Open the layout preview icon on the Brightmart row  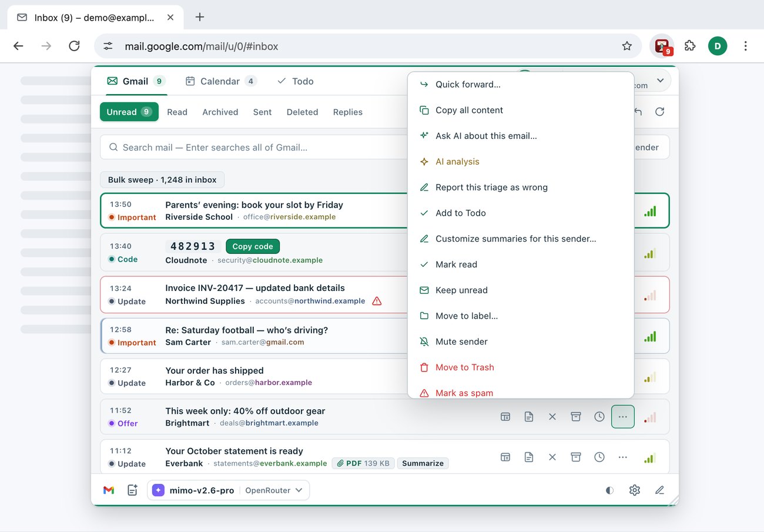click(x=505, y=417)
